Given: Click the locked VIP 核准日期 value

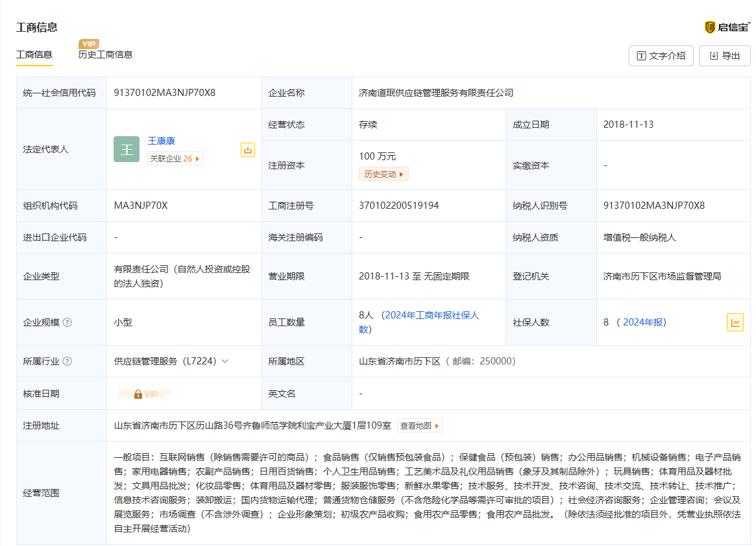Looking at the screenshot, I should tap(145, 394).
